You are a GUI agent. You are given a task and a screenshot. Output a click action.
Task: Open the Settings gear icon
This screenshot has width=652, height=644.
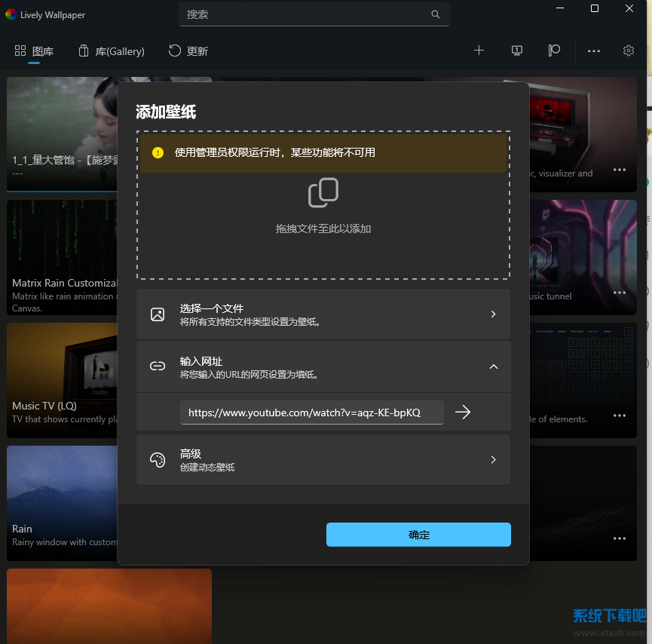[x=629, y=50]
